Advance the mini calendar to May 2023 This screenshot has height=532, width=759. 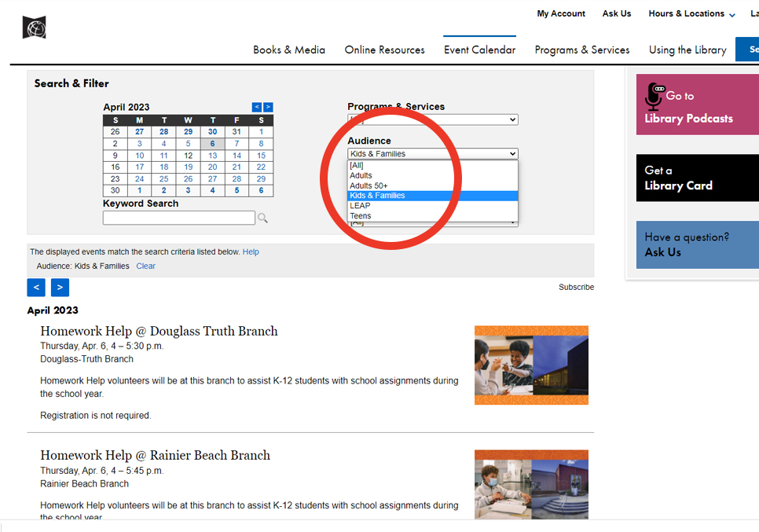click(268, 107)
